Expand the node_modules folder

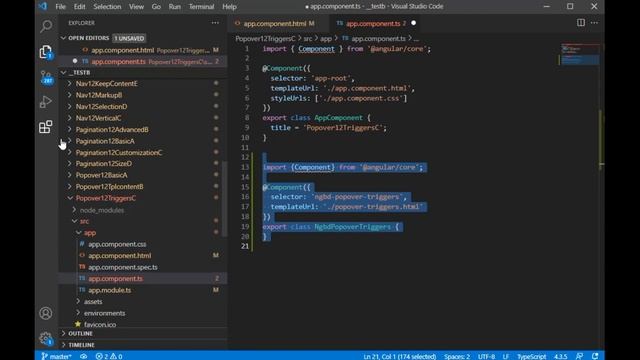[x=74, y=210]
